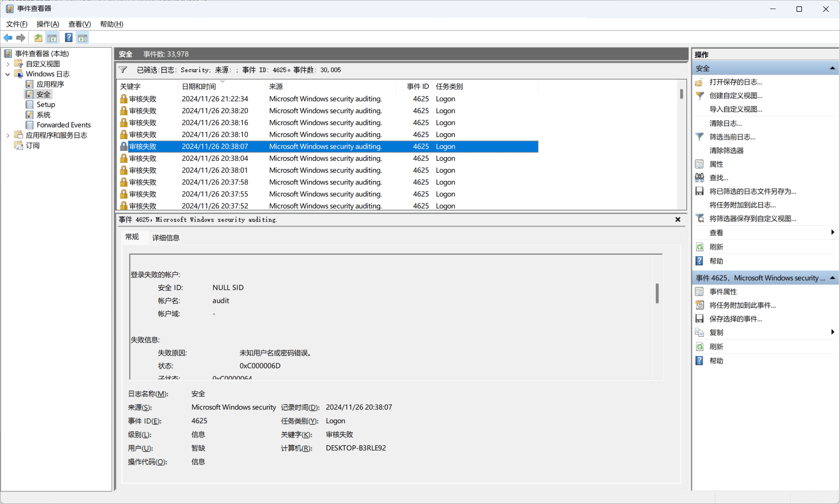Collapse the Windows 日志 tree node

click(x=8, y=74)
